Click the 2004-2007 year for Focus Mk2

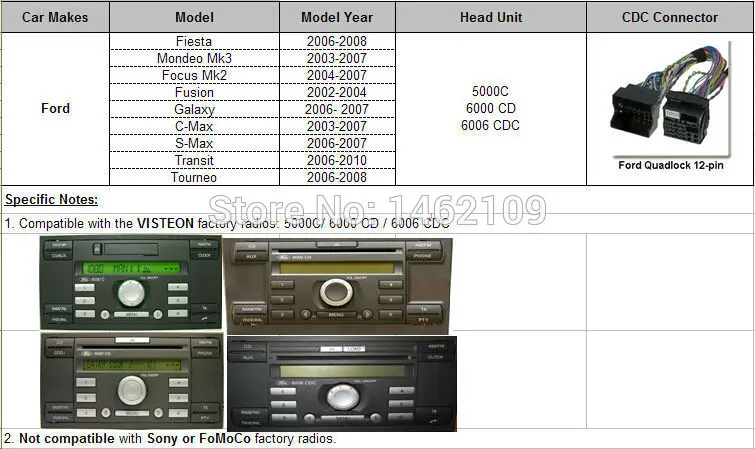tap(337, 75)
